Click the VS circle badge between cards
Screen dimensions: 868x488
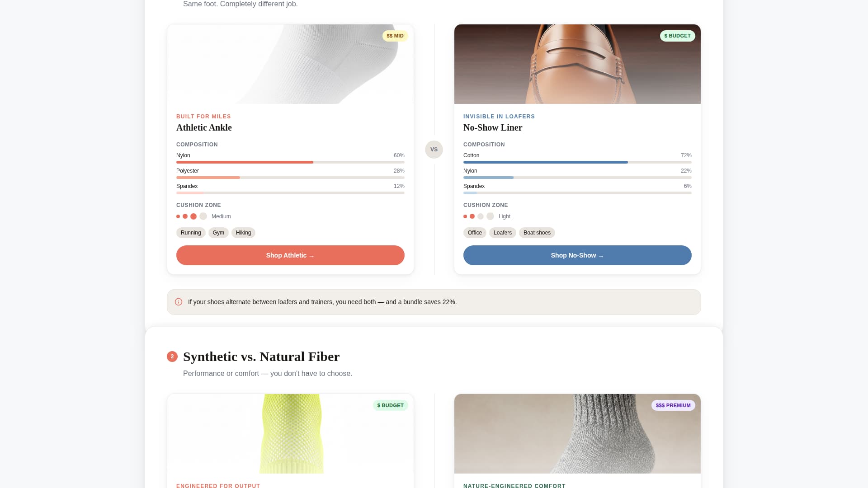coord(434,150)
